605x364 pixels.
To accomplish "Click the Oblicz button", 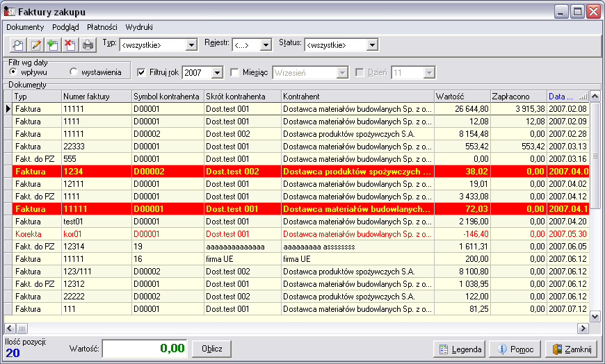I will point(212,349).
